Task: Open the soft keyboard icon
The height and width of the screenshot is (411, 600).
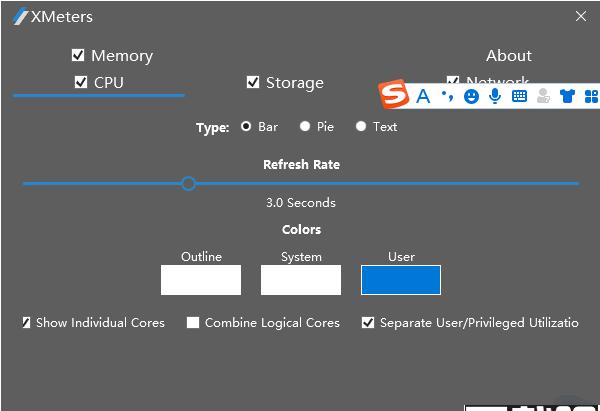Action: click(519, 96)
